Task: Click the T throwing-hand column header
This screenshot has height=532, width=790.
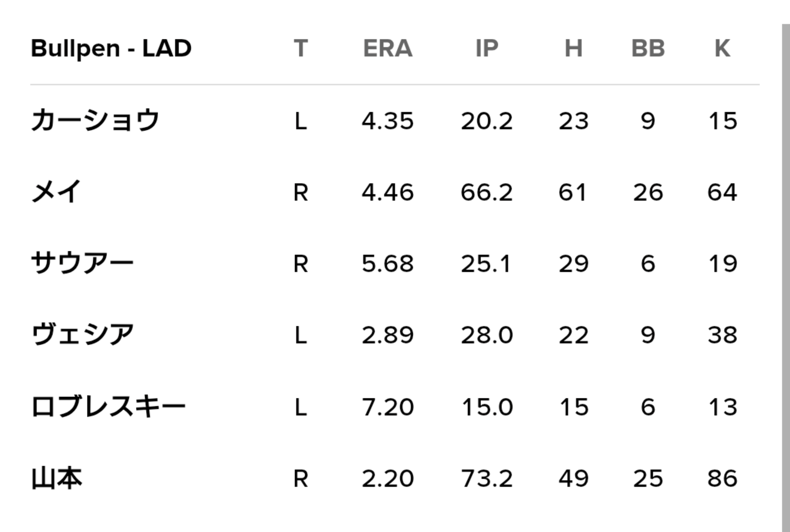Action: pyautogui.click(x=301, y=48)
